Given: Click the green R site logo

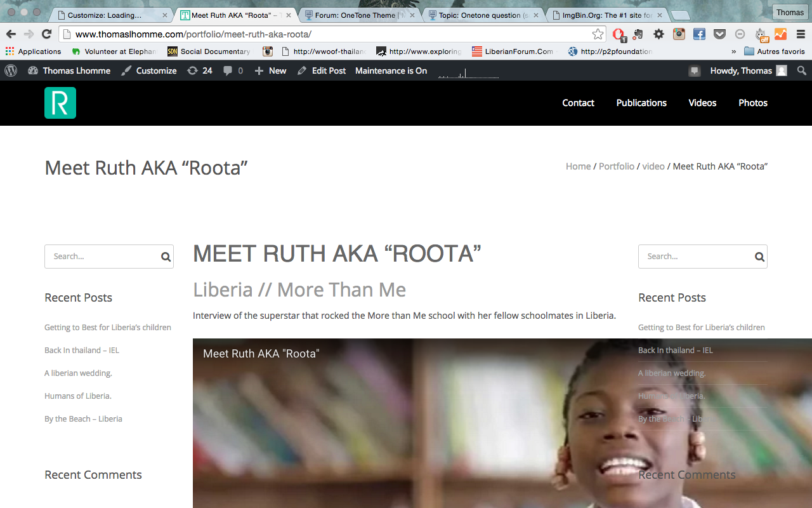Looking at the screenshot, I should coord(60,103).
